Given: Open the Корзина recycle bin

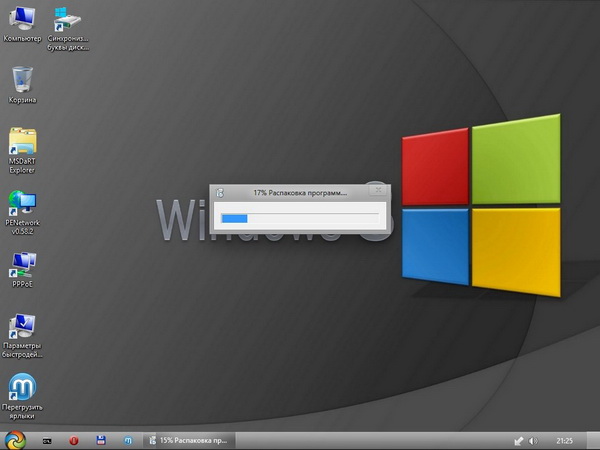Looking at the screenshot, I should click(22, 80).
